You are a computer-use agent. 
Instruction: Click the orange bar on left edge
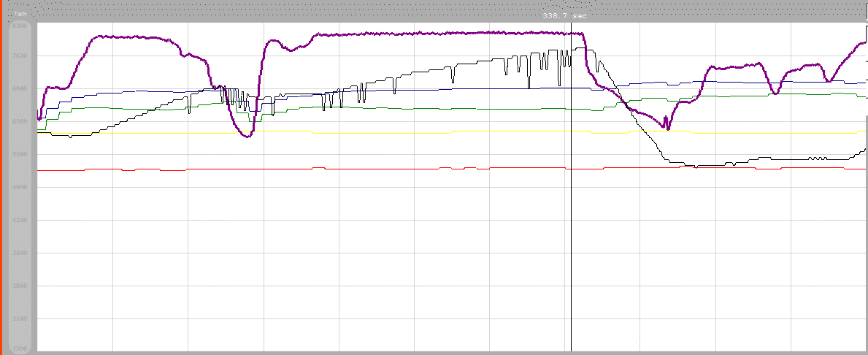pyautogui.click(x=2, y=183)
